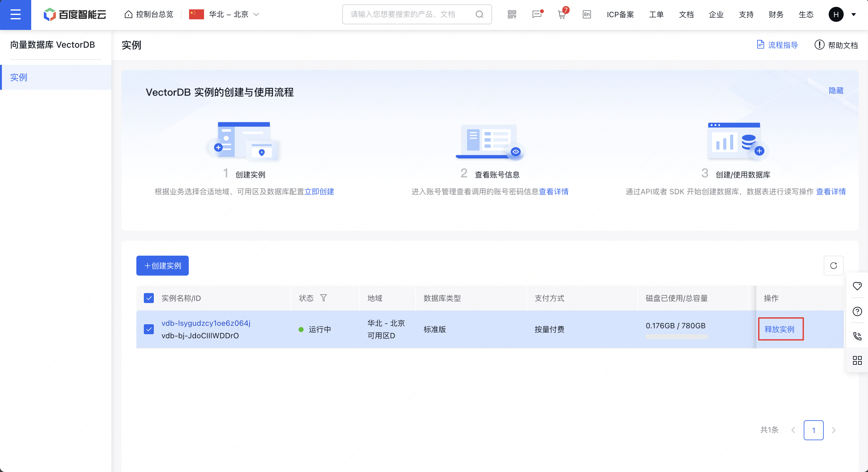Select 实例 in the left sidebar
The height and width of the screenshot is (472, 868).
56,77
